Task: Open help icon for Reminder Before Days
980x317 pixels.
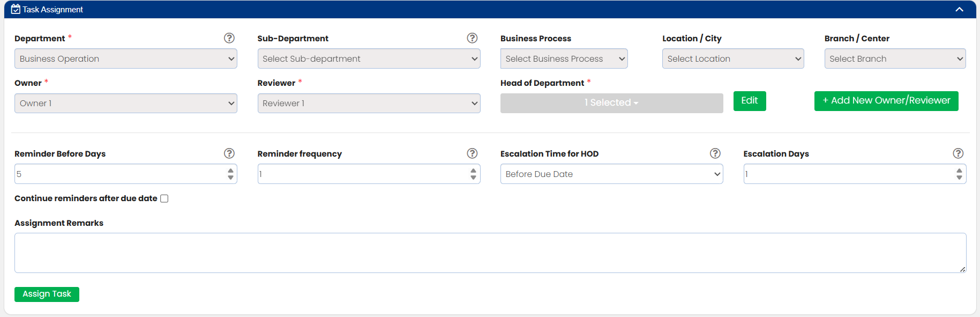Action: 229,153
